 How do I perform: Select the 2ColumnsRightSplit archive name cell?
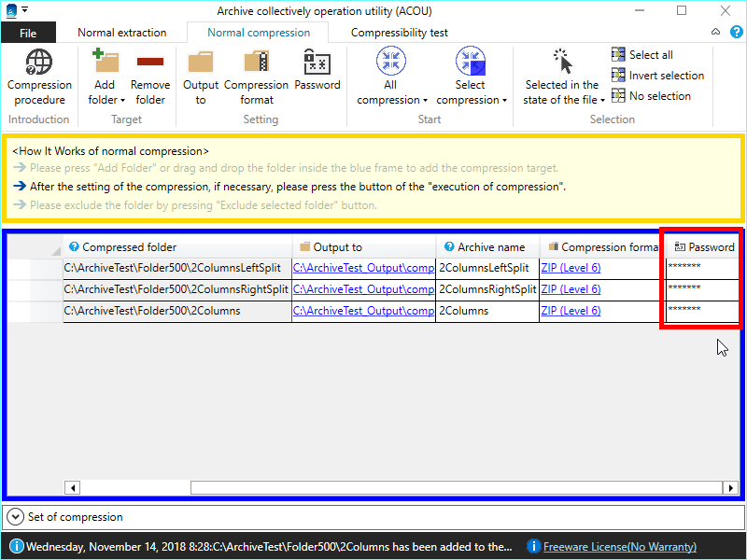pyautogui.click(x=487, y=289)
